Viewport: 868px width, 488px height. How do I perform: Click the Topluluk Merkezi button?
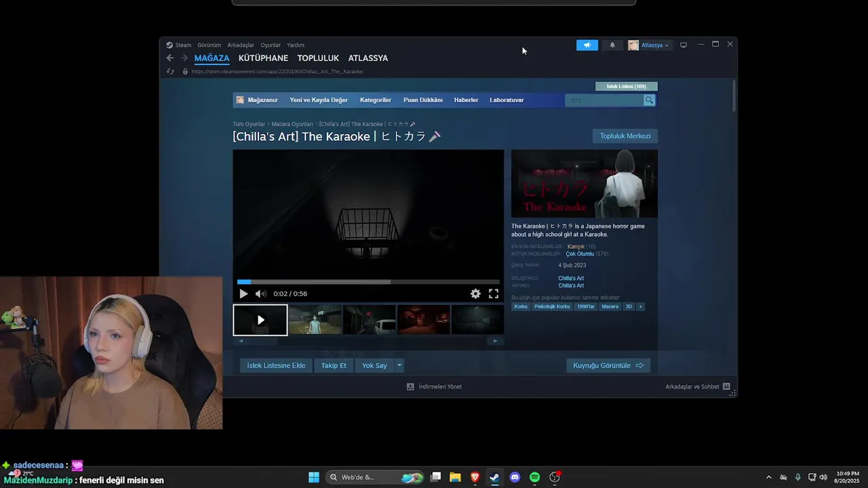625,136
